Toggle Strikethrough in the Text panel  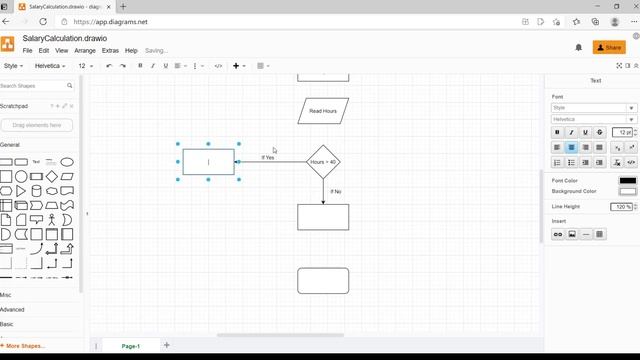599,132
